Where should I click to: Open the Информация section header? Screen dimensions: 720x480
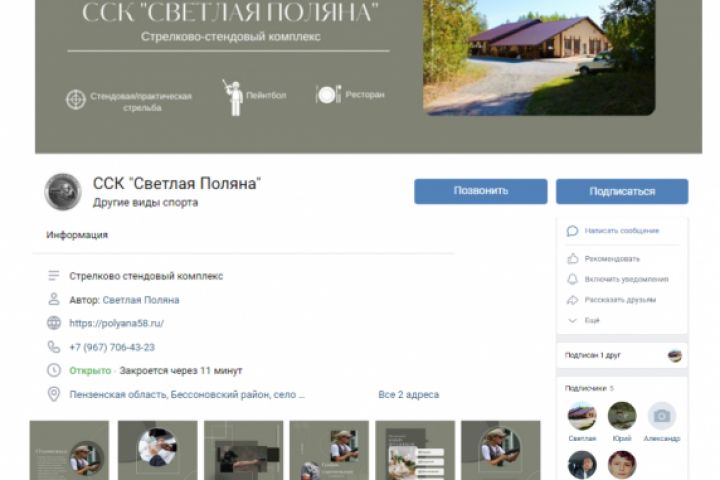(77, 235)
